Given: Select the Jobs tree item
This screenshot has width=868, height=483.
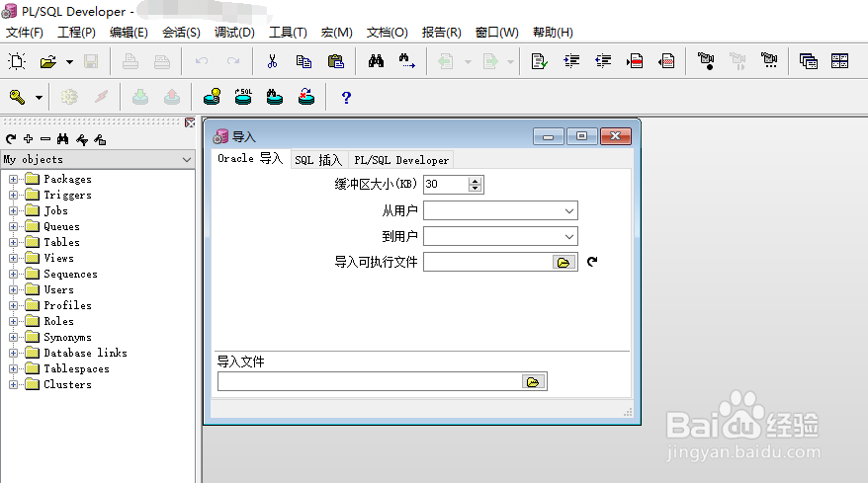Looking at the screenshot, I should (x=55, y=210).
